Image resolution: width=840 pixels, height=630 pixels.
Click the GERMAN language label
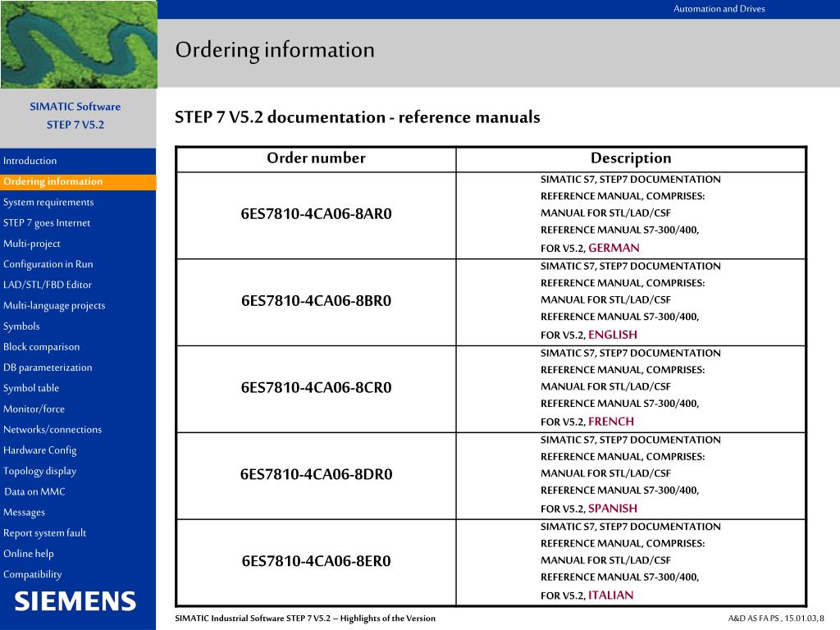coord(614,248)
